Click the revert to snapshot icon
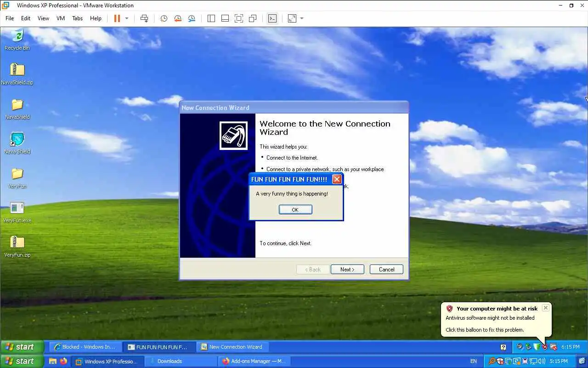Image resolution: width=588 pixels, height=368 pixels. click(178, 18)
